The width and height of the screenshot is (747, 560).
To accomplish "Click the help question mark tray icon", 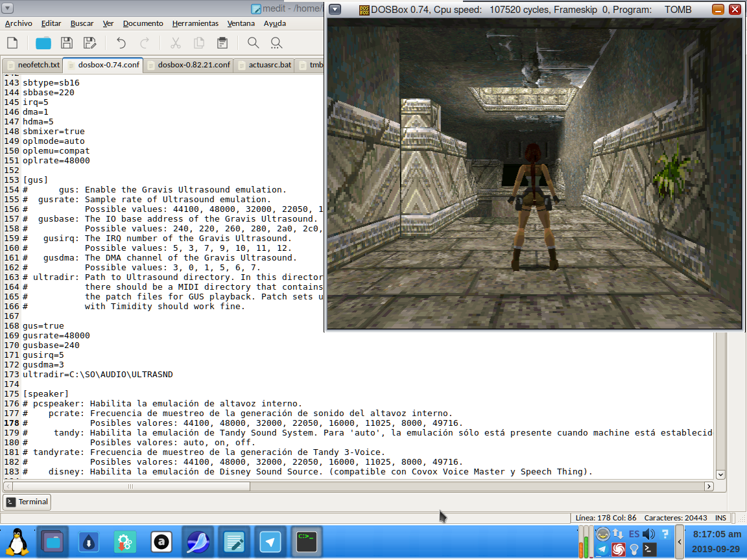I will pyautogui.click(x=665, y=534).
